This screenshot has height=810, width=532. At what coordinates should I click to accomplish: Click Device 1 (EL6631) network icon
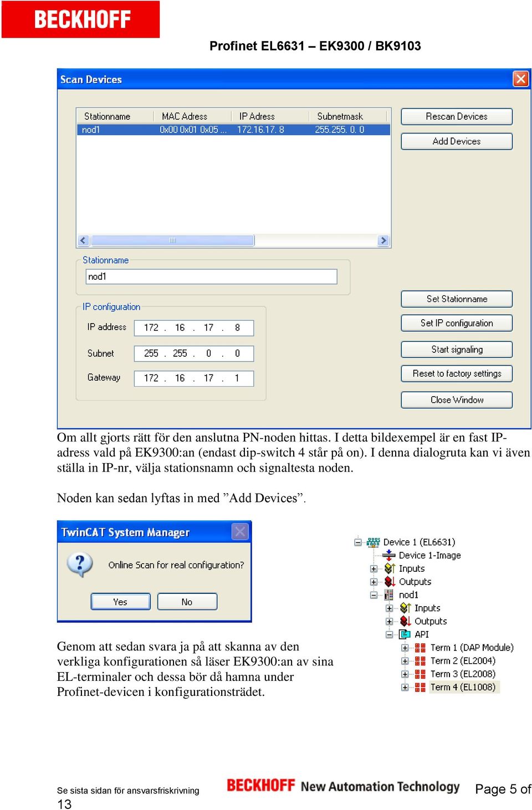click(374, 542)
